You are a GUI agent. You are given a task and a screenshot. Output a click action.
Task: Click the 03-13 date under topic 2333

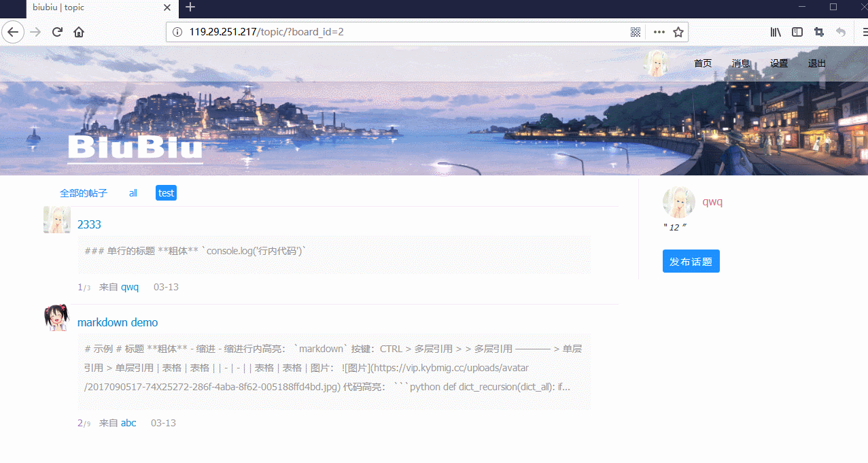tap(166, 287)
